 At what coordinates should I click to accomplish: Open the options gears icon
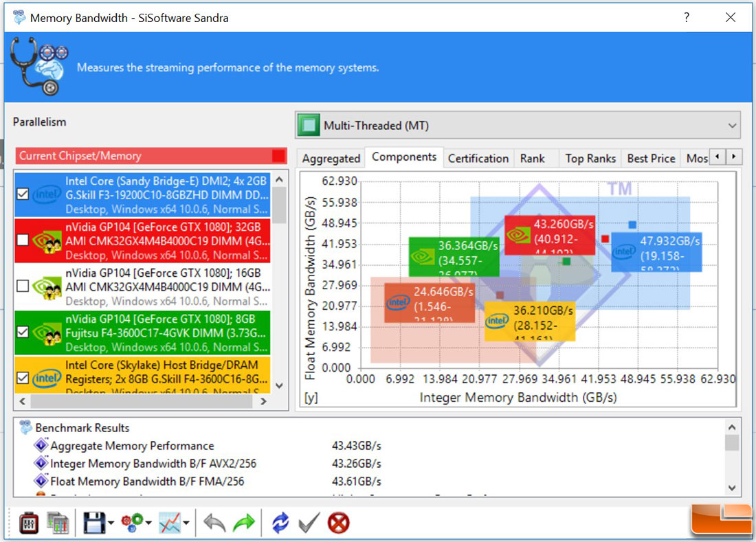coord(133,523)
